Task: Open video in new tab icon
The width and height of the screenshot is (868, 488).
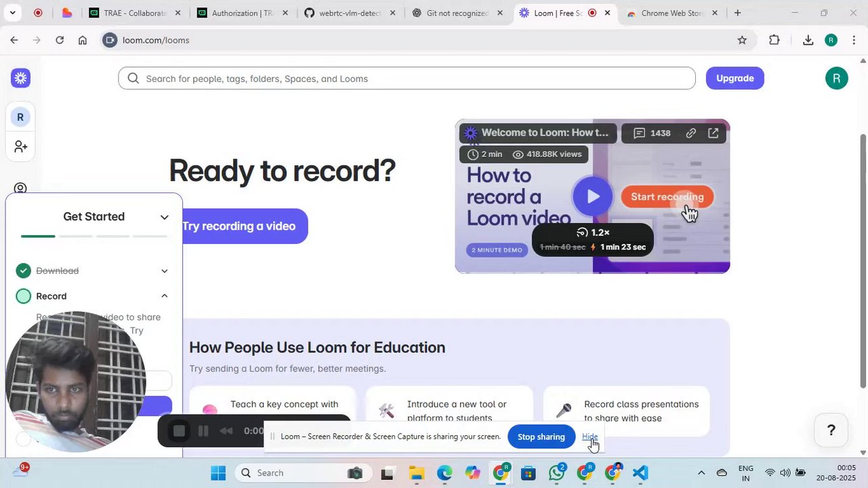Action: click(x=714, y=133)
